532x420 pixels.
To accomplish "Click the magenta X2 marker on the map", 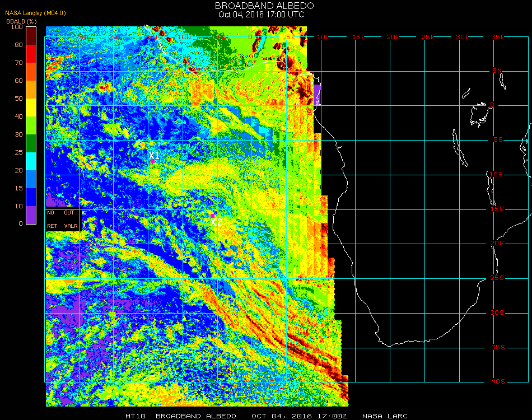I will click(x=212, y=215).
